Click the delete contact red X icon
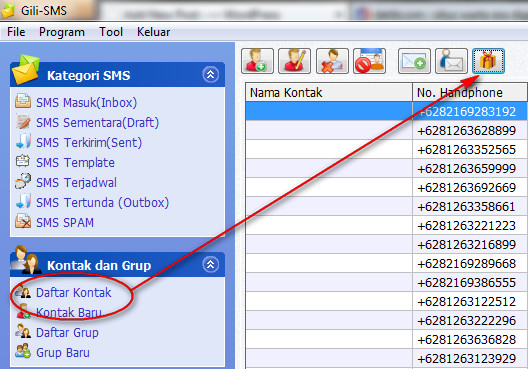The width and height of the screenshot is (528, 369). 332,61
